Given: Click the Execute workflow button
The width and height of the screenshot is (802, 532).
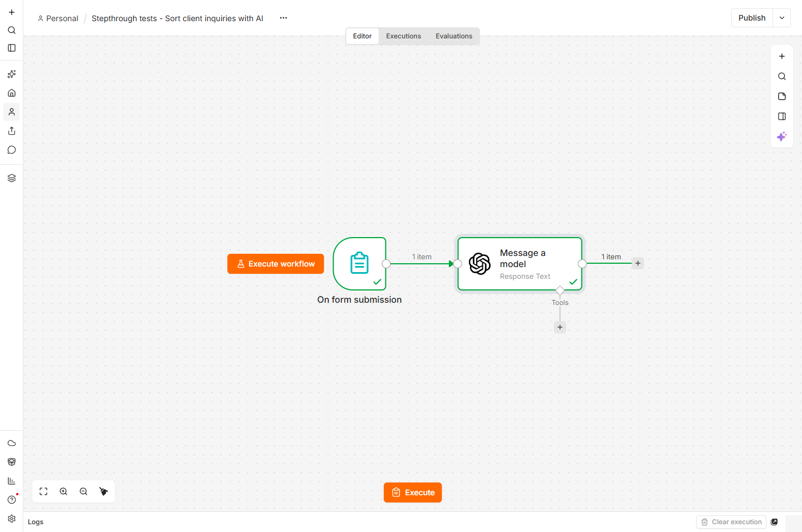Looking at the screenshot, I should (276, 264).
